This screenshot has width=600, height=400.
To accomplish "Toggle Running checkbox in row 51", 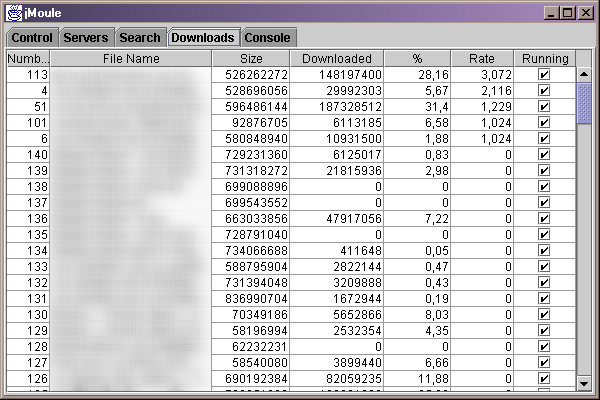I will (x=544, y=106).
